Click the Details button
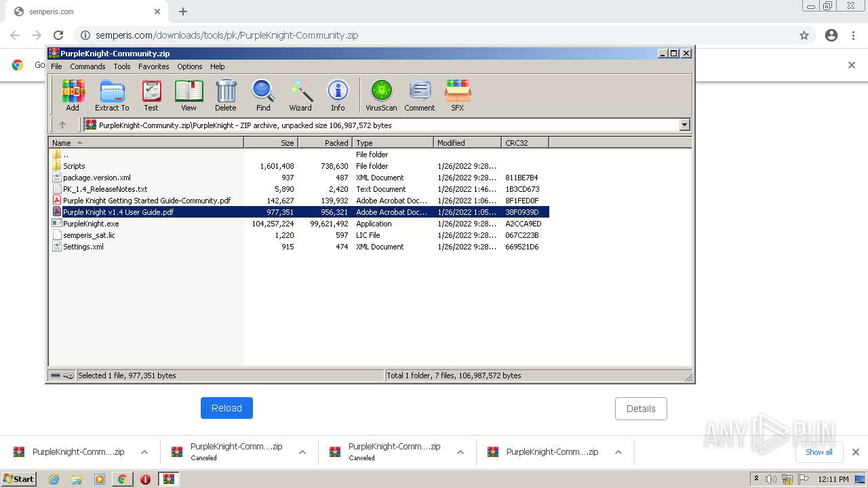 click(641, 409)
